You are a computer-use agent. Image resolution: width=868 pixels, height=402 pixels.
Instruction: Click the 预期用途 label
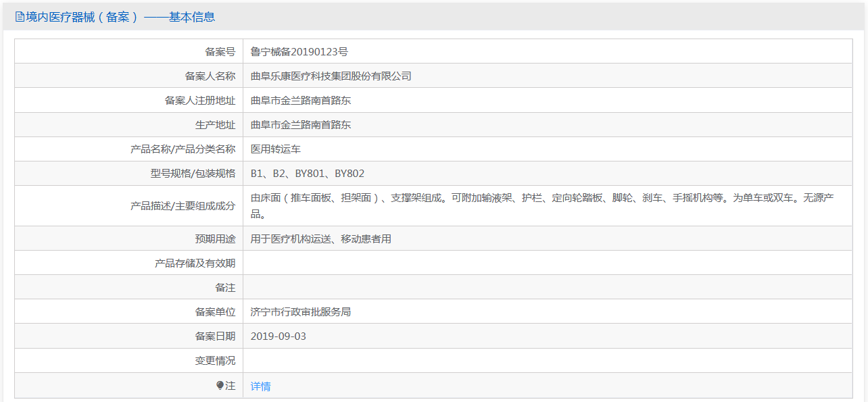(x=215, y=238)
